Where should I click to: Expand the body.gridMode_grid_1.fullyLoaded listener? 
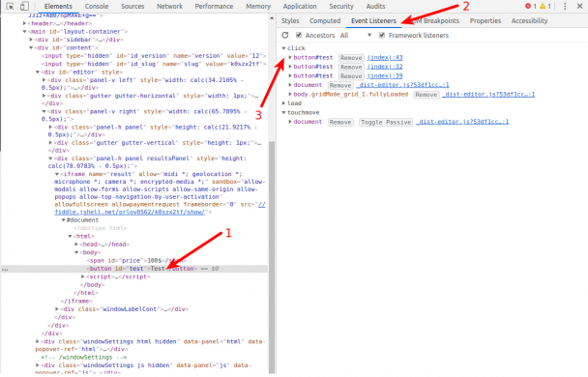pos(290,94)
